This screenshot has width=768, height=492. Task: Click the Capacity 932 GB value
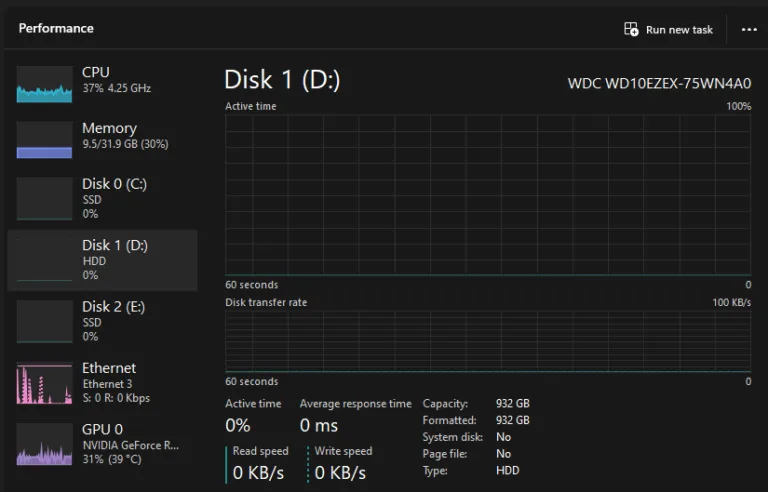coord(512,403)
